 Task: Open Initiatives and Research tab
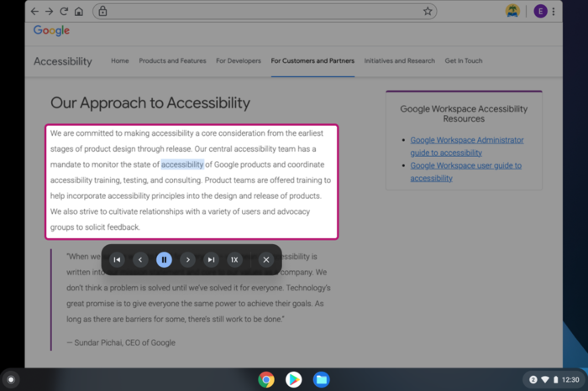[399, 60]
